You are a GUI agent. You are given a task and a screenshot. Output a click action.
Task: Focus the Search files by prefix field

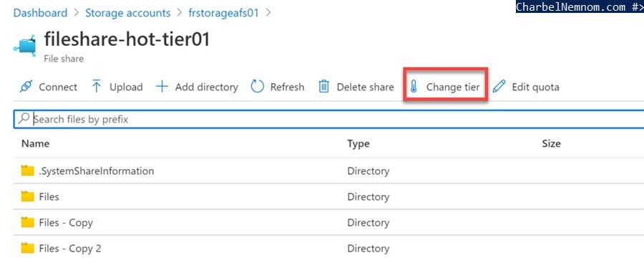328,119
